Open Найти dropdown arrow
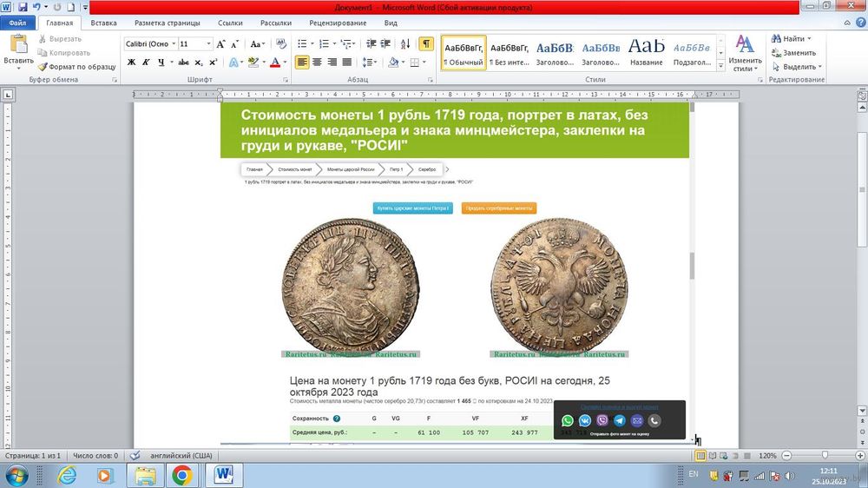This screenshot has width=868, height=488. [x=809, y=39]
